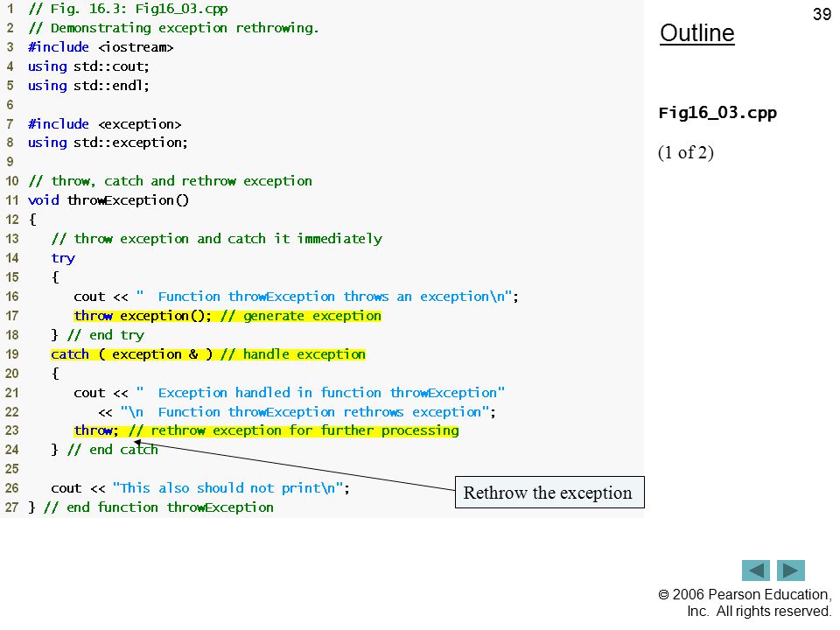Click '// end function throwException' comment

point(158,507)
